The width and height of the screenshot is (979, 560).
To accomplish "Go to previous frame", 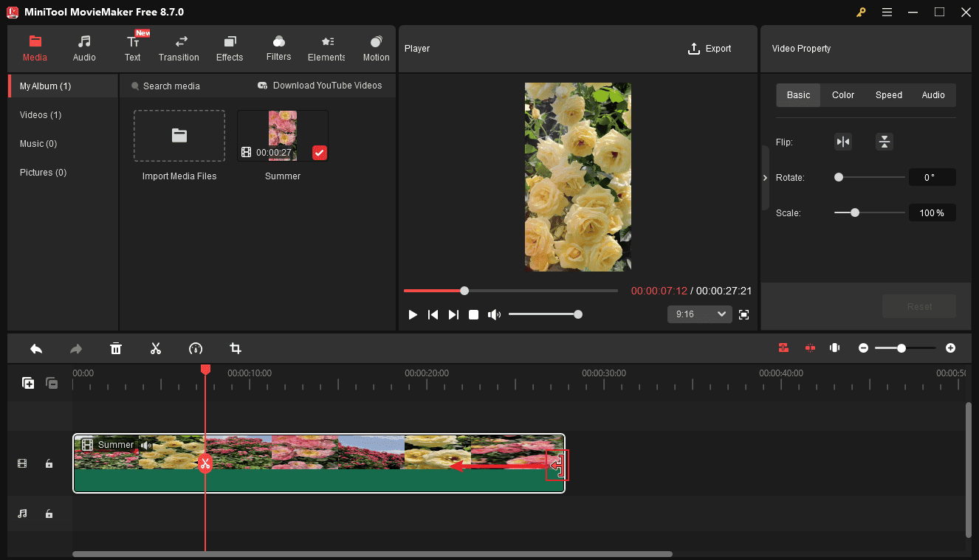I will tap(433, 315).
